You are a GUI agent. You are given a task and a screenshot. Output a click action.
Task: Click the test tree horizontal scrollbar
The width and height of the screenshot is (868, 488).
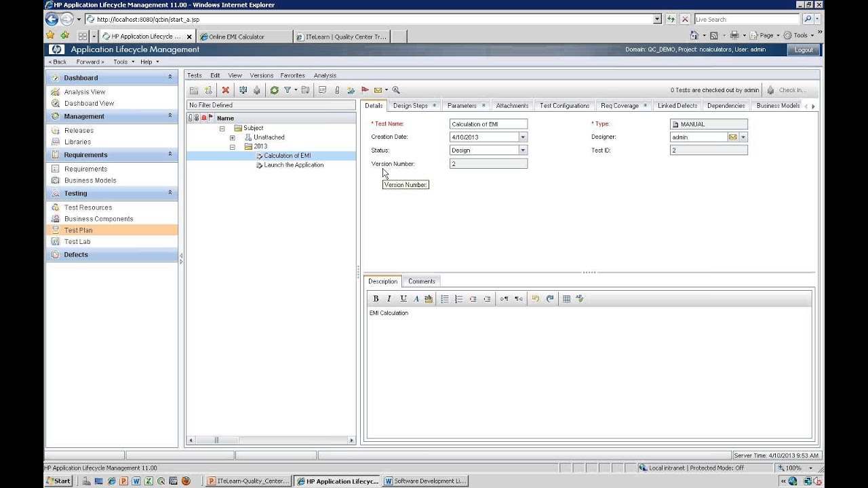pyautogui.click(x=271, y=440)
